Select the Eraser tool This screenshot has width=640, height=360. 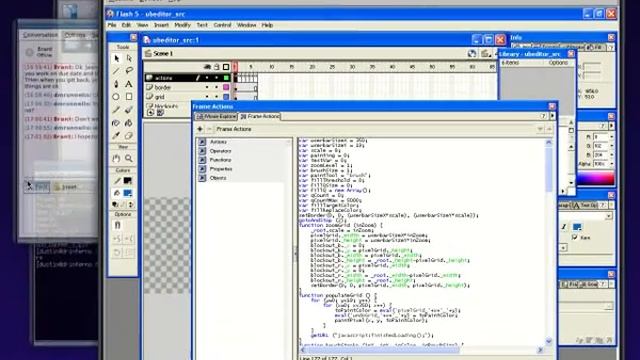point(129,136)
